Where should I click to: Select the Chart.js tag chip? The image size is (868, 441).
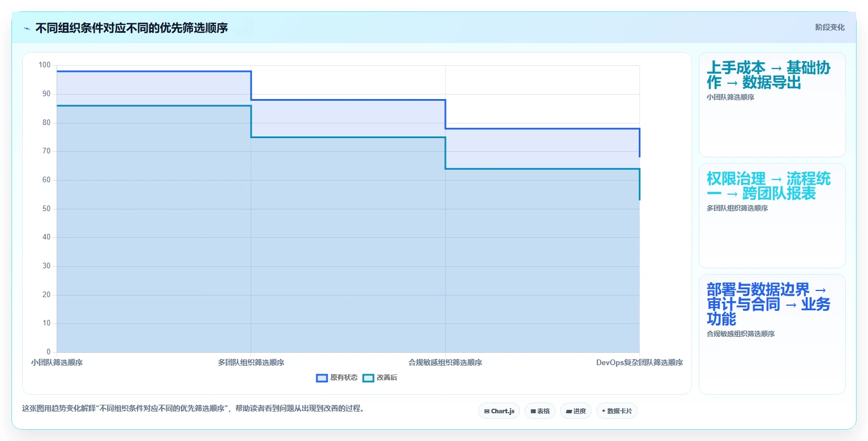tap(499, 411)
